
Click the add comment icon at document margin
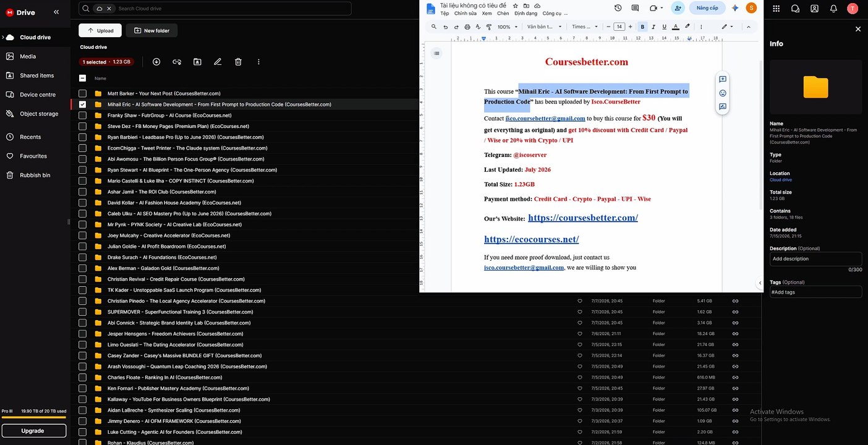(722, 79)
